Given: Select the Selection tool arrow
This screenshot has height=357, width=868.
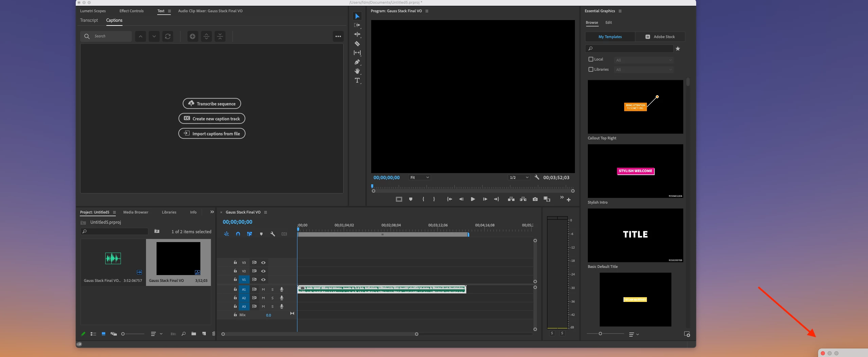Looking at the screenshot, I should [x=357, y=16].
